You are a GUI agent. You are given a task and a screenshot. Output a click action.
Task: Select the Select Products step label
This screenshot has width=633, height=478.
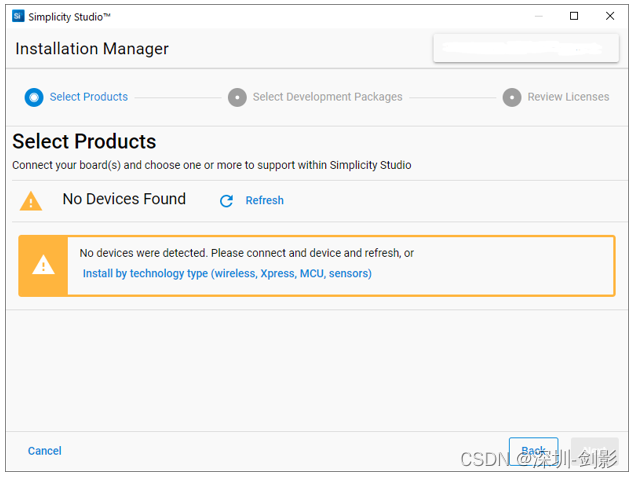click(89, 97)
